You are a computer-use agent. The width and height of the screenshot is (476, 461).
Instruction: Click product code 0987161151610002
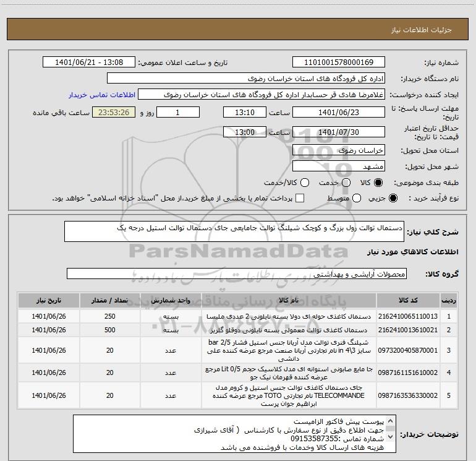click(x=408, y=373)
